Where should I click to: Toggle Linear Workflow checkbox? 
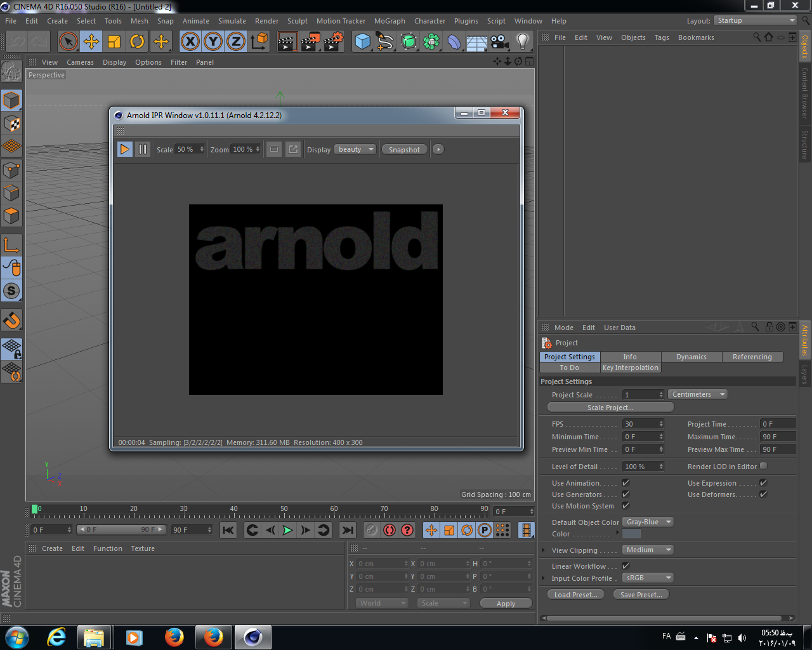point(625,566)
